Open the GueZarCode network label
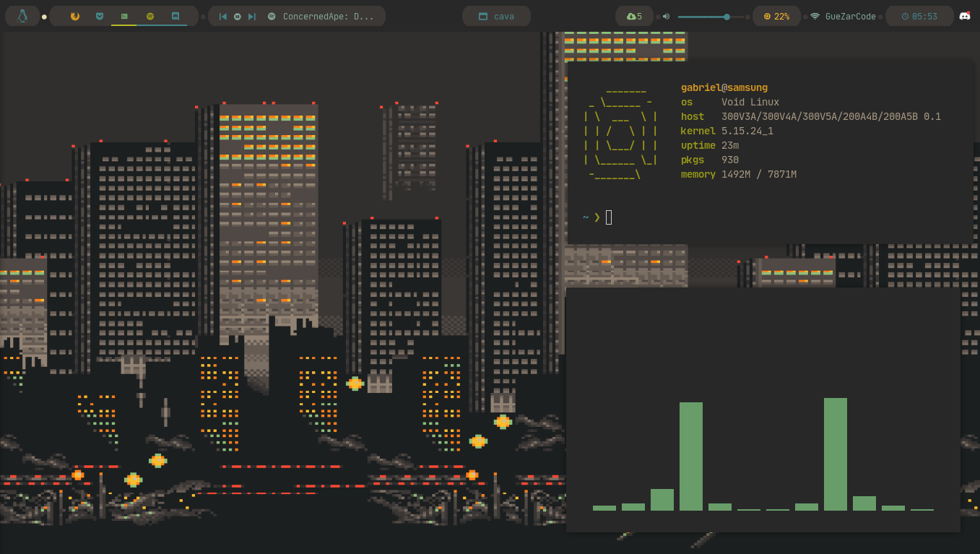Viewport: 980px width, 554px height. 851,16
